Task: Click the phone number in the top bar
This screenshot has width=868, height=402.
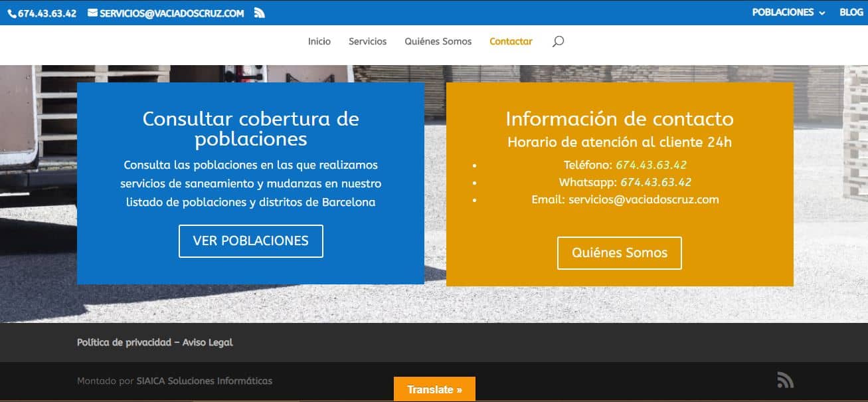Action: pyautogui.click(x=43, y=13)
